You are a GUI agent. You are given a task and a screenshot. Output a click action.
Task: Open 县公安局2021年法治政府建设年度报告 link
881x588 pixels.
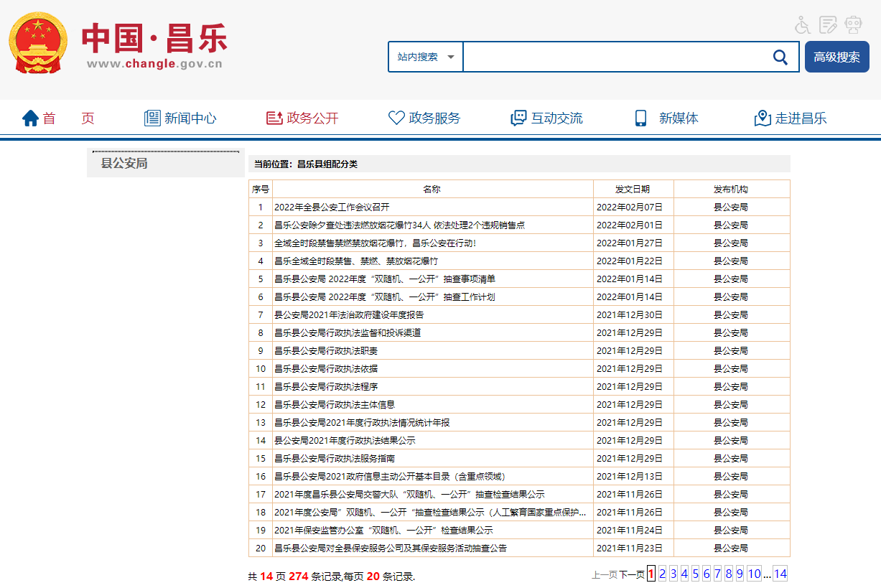point(349,315)
